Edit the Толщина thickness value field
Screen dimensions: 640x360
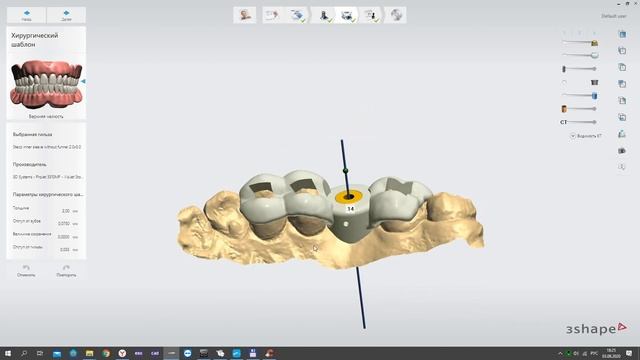tap(65, 211)
